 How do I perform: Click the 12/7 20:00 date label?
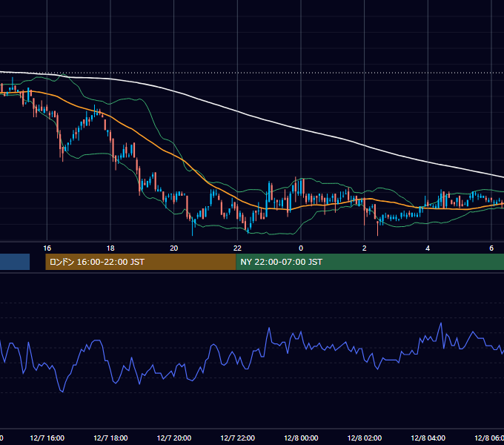174,438
